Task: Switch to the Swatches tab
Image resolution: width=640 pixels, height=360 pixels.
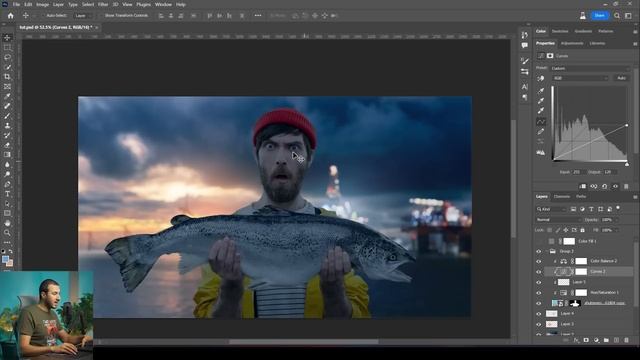Action: (560, 31)
